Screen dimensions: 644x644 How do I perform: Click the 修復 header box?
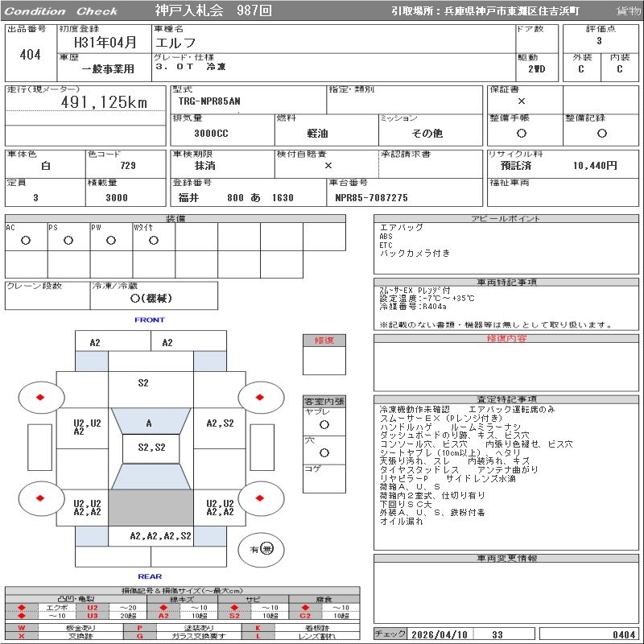coord(324,341)
